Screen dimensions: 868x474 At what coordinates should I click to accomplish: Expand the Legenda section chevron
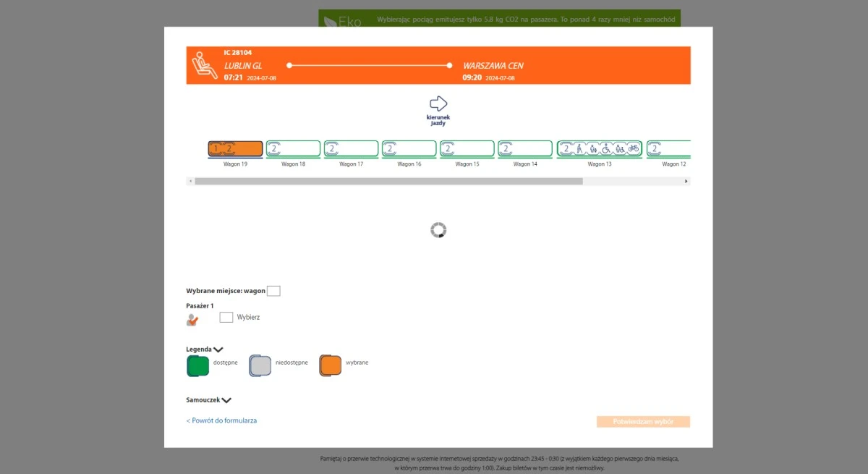[218, 350]
